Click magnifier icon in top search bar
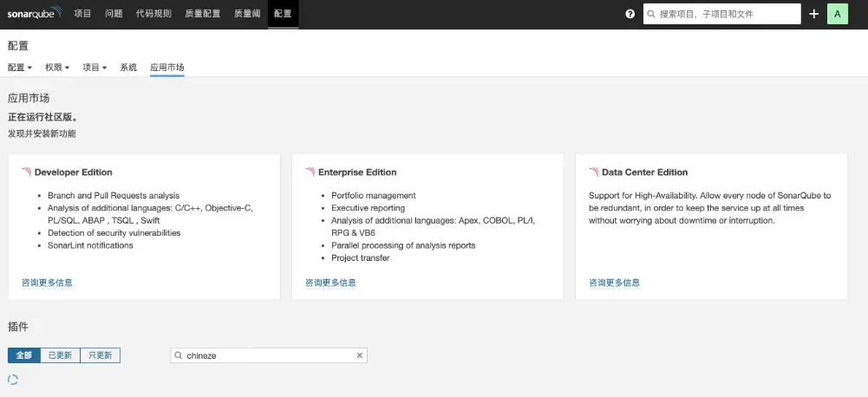The height and width of the screenshot is (397, 868). (651, 14)
